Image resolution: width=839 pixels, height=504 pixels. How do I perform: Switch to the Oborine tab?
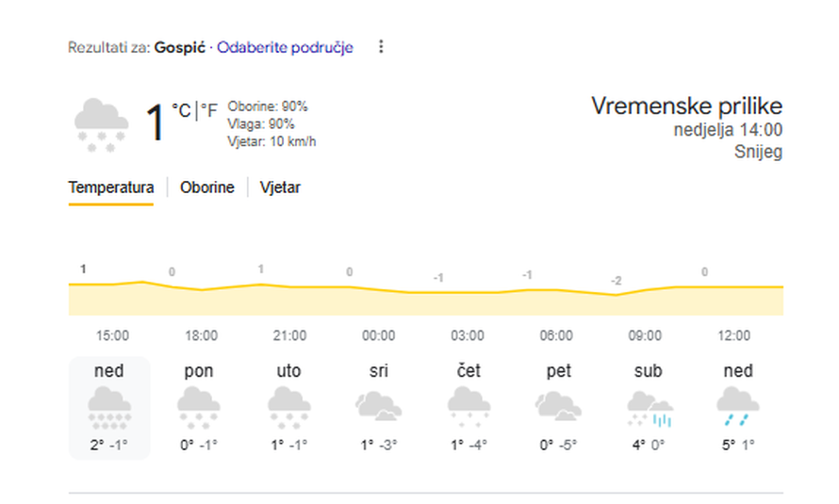coord(206,187)
